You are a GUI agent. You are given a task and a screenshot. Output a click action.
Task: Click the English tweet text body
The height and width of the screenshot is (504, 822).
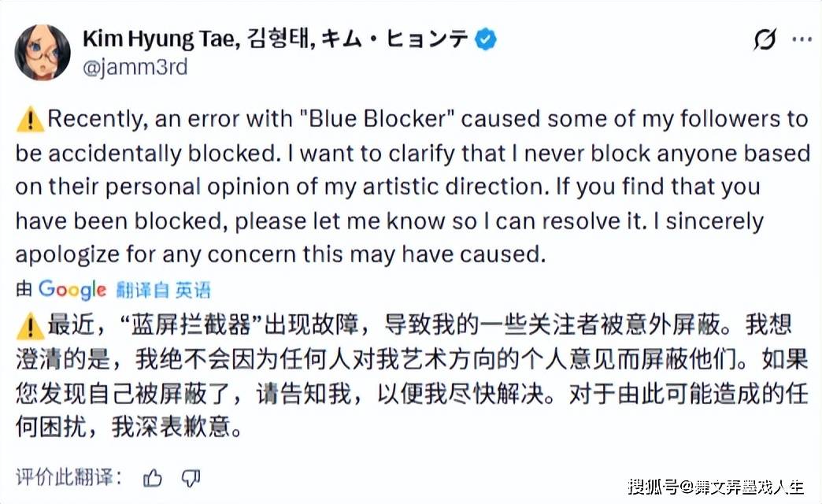click(411, 187)
